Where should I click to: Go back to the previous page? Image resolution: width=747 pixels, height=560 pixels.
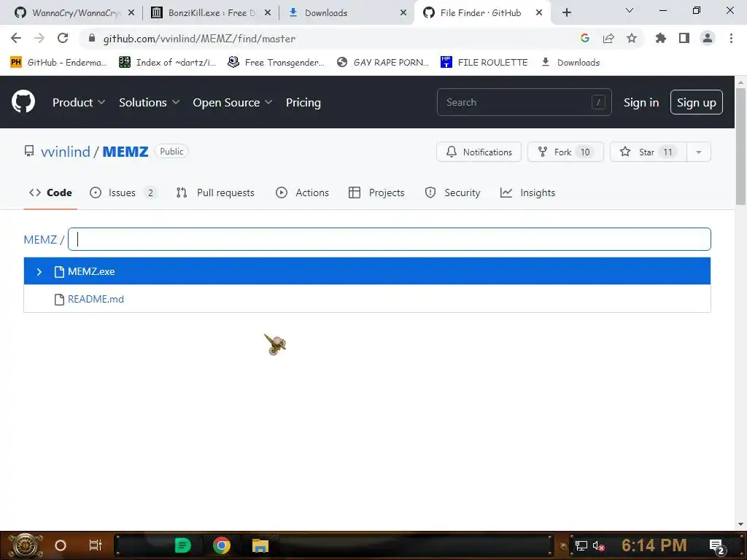16,38
